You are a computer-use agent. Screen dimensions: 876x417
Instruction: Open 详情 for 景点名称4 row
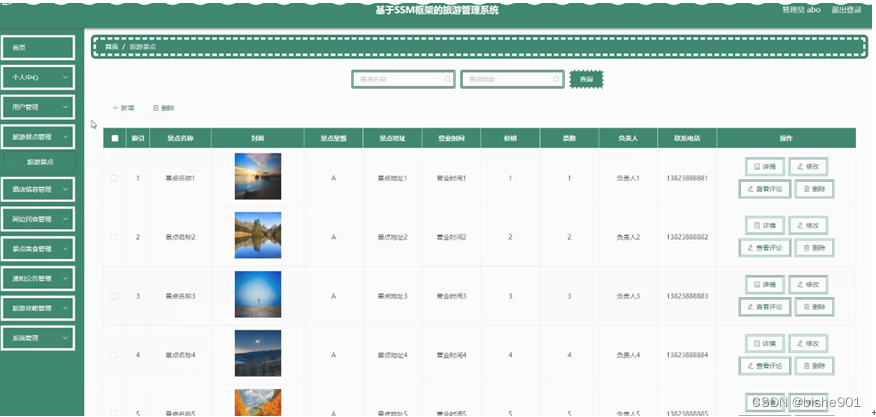765,343
